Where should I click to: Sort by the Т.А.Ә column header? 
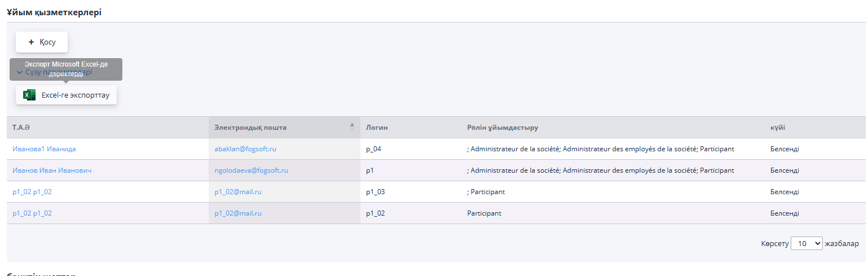pos(20,128)
